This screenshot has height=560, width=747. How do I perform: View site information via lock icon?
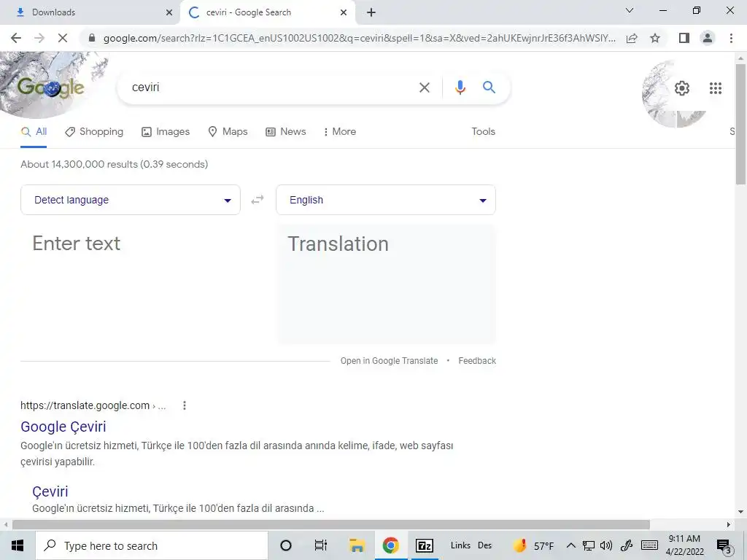[x=92, y=38]
